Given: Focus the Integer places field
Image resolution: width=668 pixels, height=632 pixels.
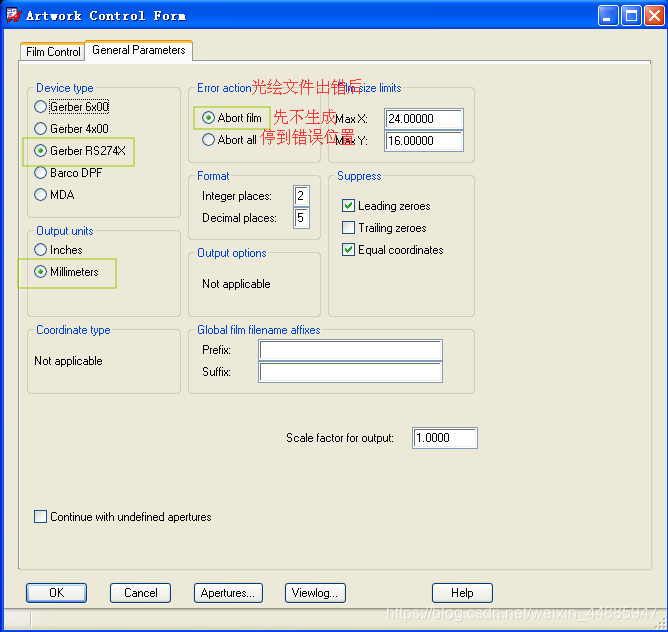Looking at the screenshot, I should pos(300,196).
